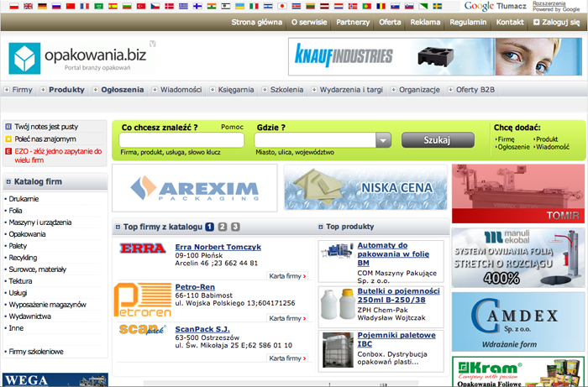Click the ERRA company logo
Screen dimensions: 588x387
coord(143,248)
